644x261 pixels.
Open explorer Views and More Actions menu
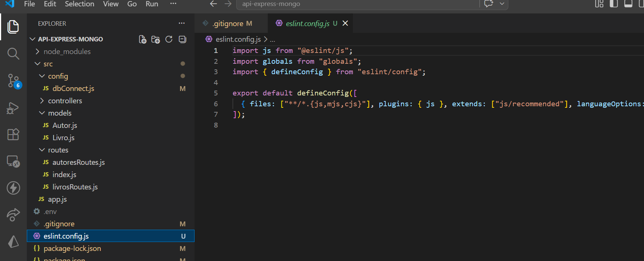[181, 23]
